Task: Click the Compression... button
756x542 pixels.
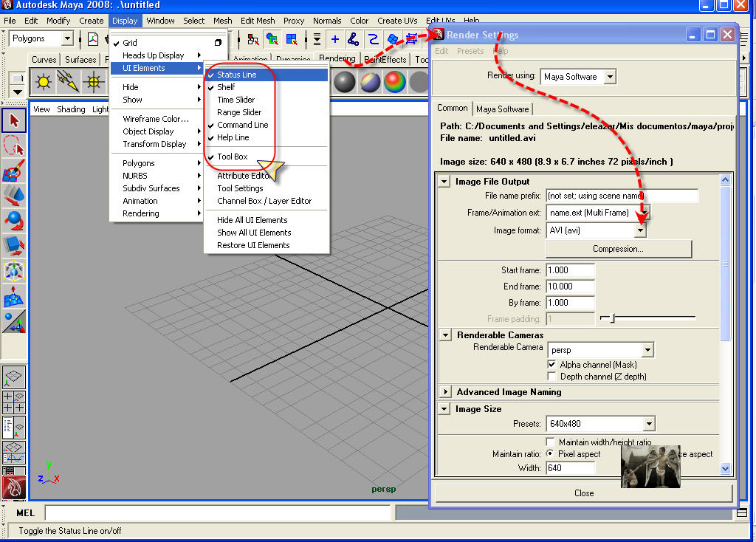Action: pos(618,249)
